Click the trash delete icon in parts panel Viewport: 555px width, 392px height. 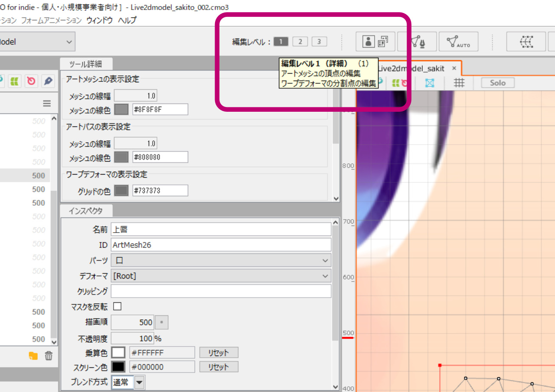49,356
